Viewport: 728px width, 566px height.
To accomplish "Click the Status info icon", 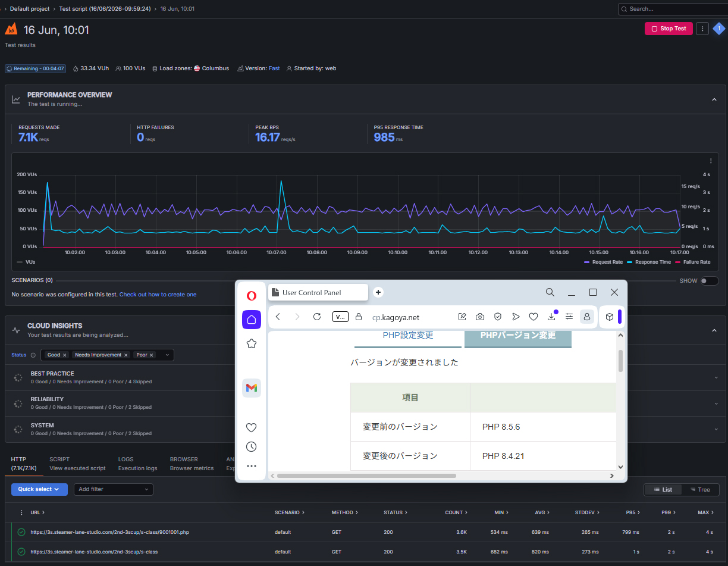I will [x=33, y=355].
